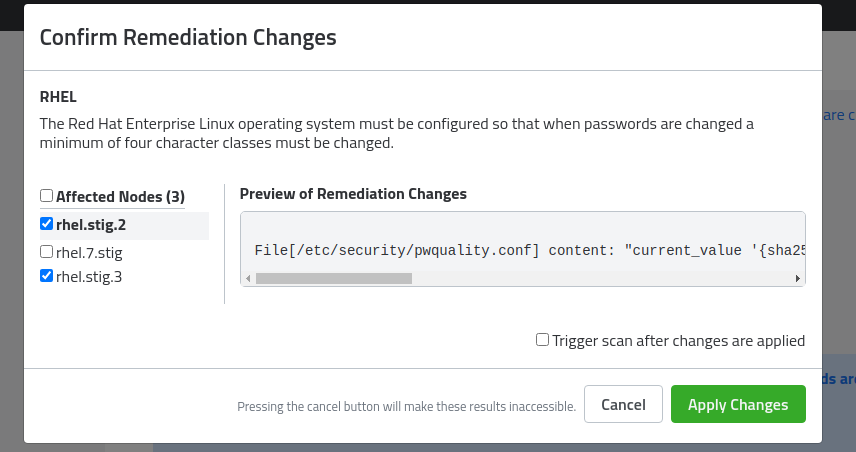
Task: Click the Trigger scan after changes label text
Action: click(679, 341)
